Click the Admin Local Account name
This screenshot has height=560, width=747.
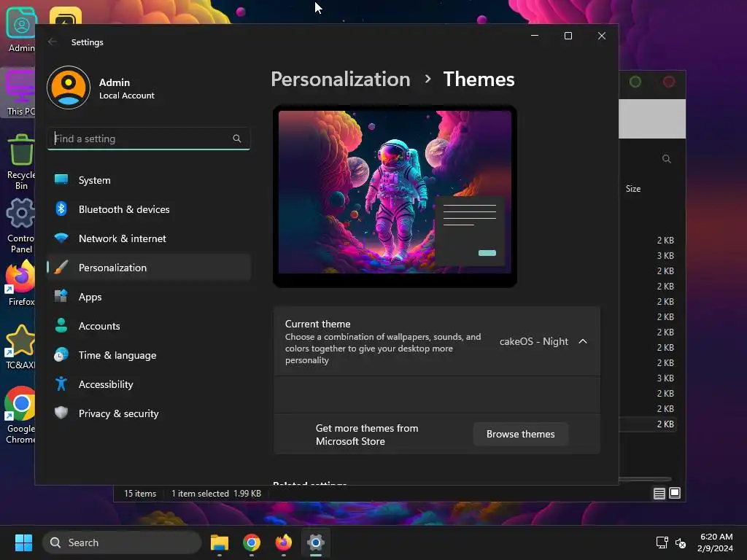127,88
